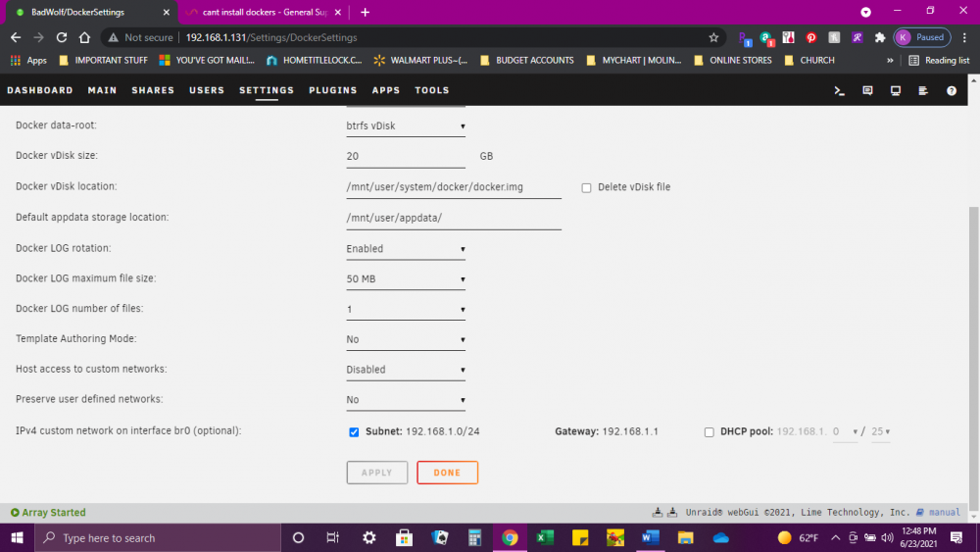Open Word from the taskbar
The height and width of the screenshot is (552, 980).
[x=650, y=537]
